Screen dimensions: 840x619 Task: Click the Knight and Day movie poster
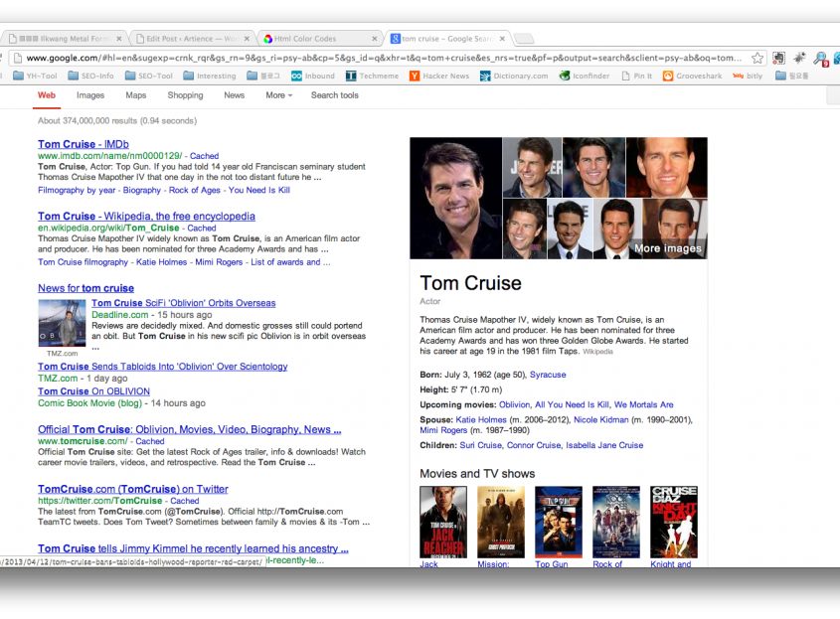tap(674, 522)
